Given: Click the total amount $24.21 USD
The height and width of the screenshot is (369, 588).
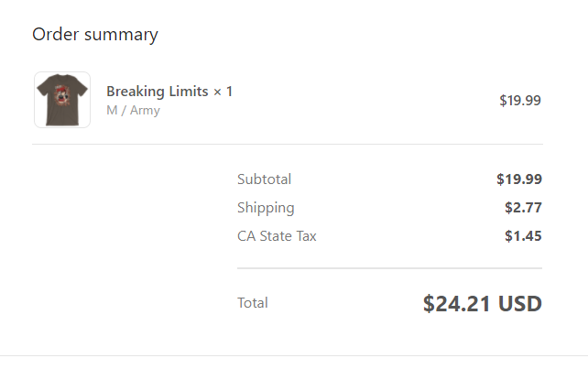Looking at the screenshot, I should pos(483,303).
